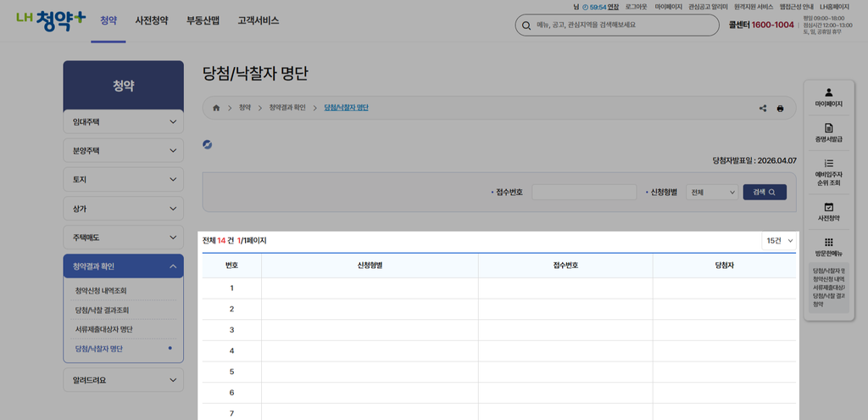Click 신청형별 column header
Screen dimensions: 868x420
[370, 266]
